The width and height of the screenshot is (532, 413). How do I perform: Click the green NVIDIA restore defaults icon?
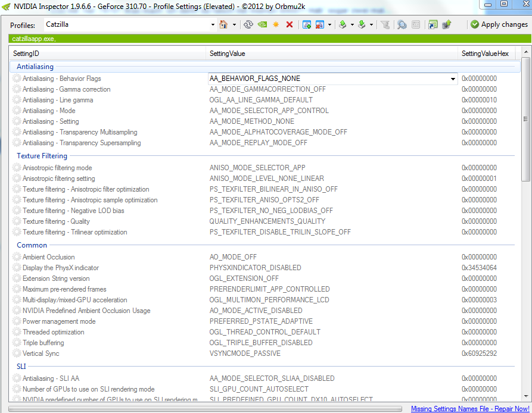[x=262, y=24]
